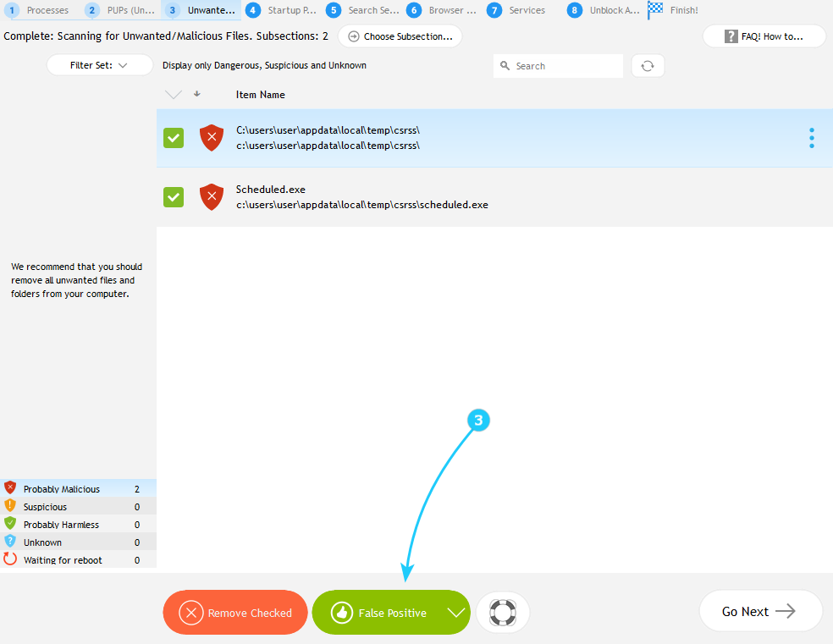Image resolution: width=833 pixels, height=644 pixels.
Task: Open the three-dot menu for csrss folder
Action: pyautogui.click(x=811, y=138)
